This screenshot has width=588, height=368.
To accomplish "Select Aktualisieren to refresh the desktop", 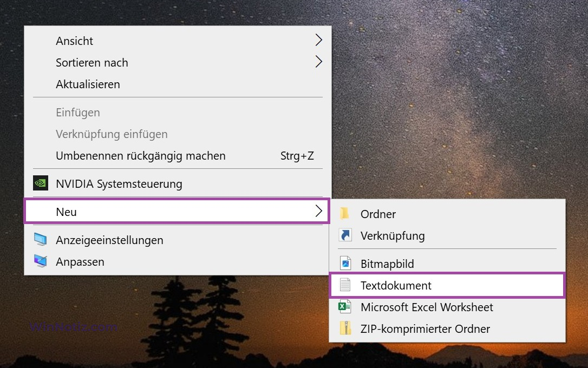I will point(88,84).
